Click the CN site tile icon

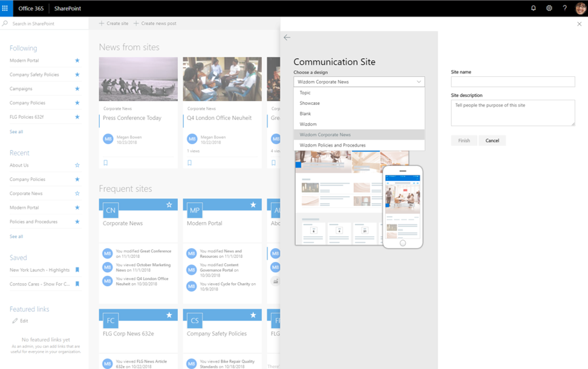111,211
